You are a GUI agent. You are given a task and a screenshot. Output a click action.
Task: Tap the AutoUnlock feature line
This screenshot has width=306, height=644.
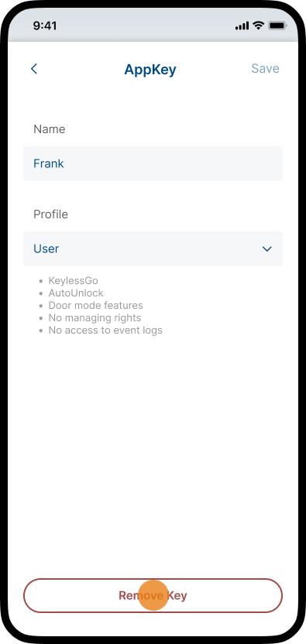(x=76, y=293)
